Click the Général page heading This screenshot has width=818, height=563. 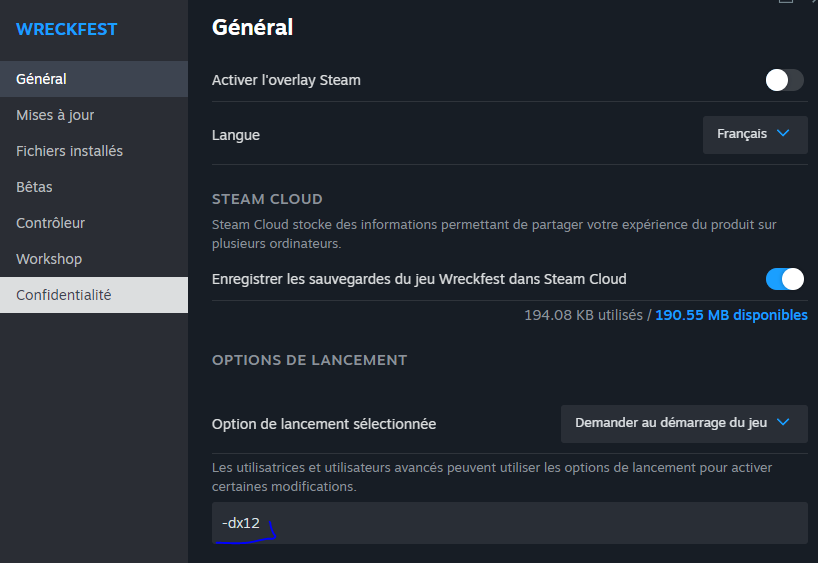252,27
